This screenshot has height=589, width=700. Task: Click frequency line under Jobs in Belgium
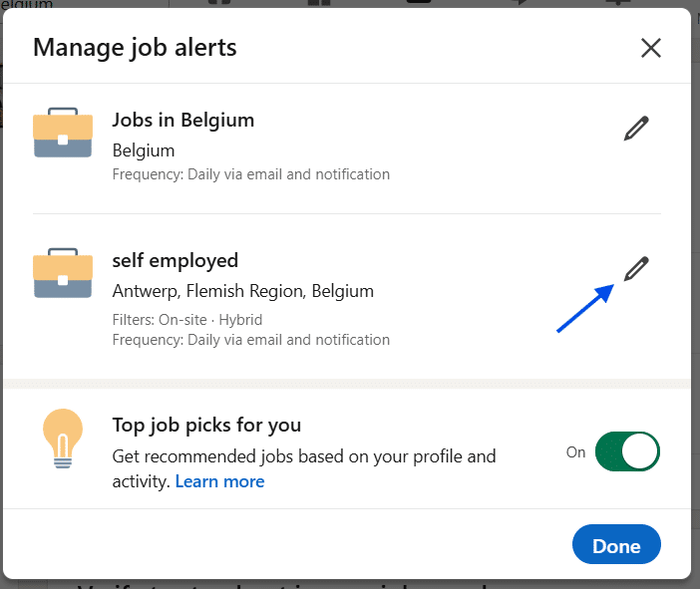pos(250,174)
